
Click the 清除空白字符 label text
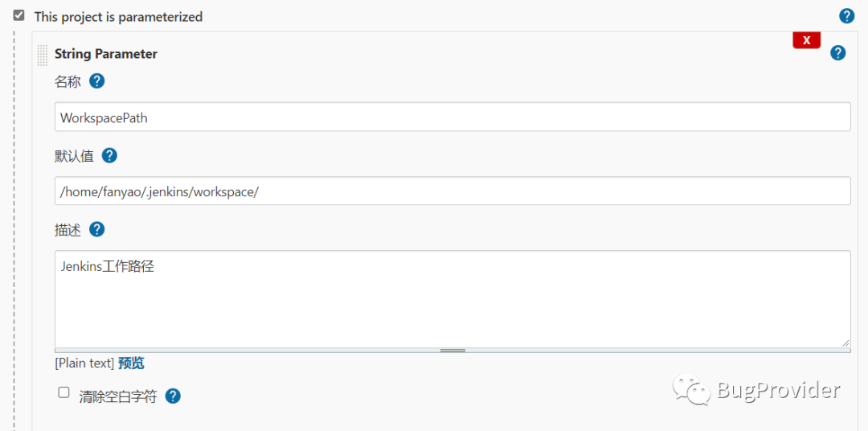click(x=117, y=396)
